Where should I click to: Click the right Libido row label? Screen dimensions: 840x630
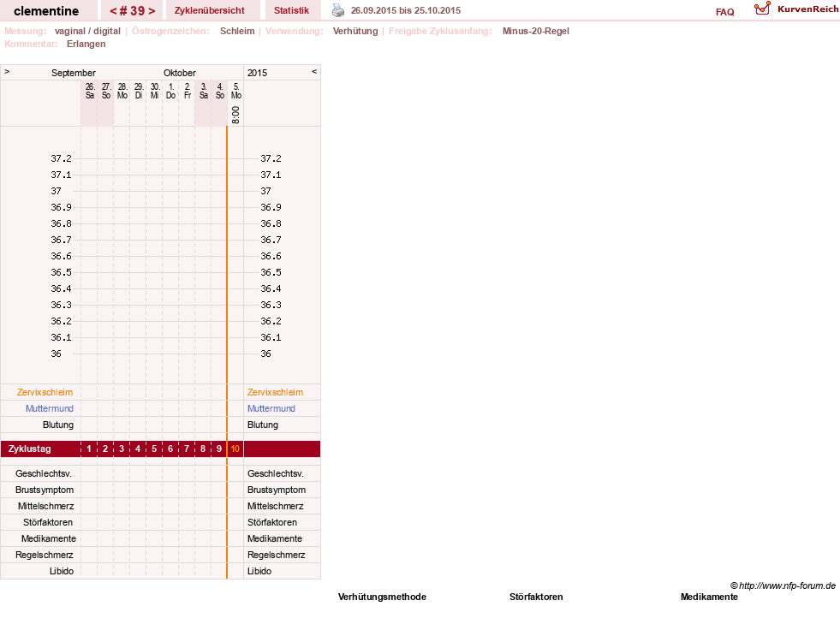pyautogui.click(x=259, y=571)
